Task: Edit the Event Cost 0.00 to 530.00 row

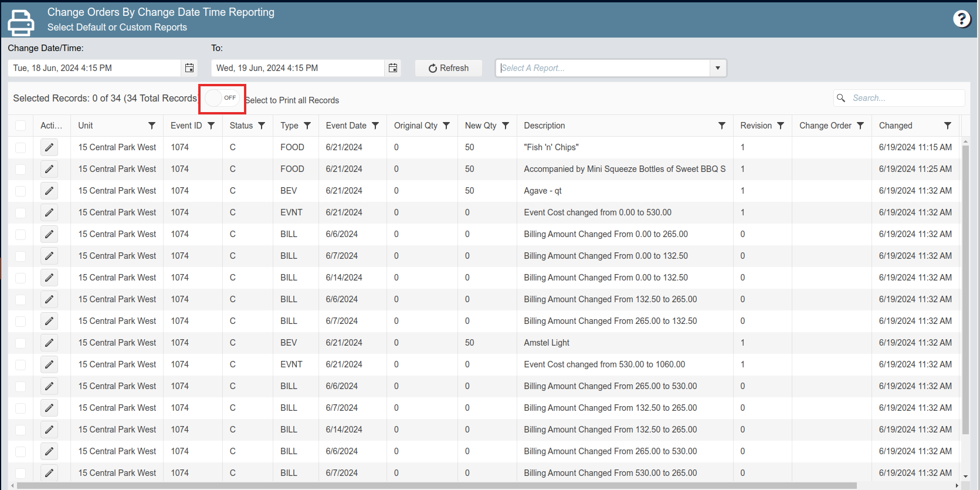Action: 49,212
